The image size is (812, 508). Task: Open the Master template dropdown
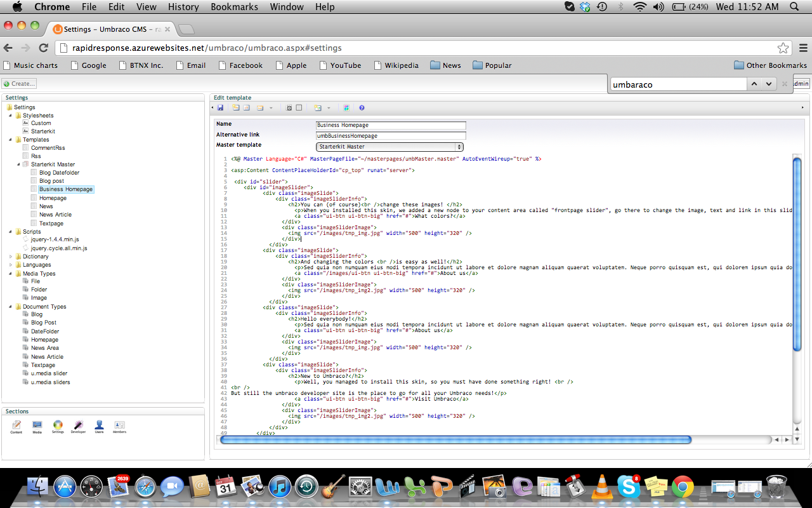[x=390, y=147]
